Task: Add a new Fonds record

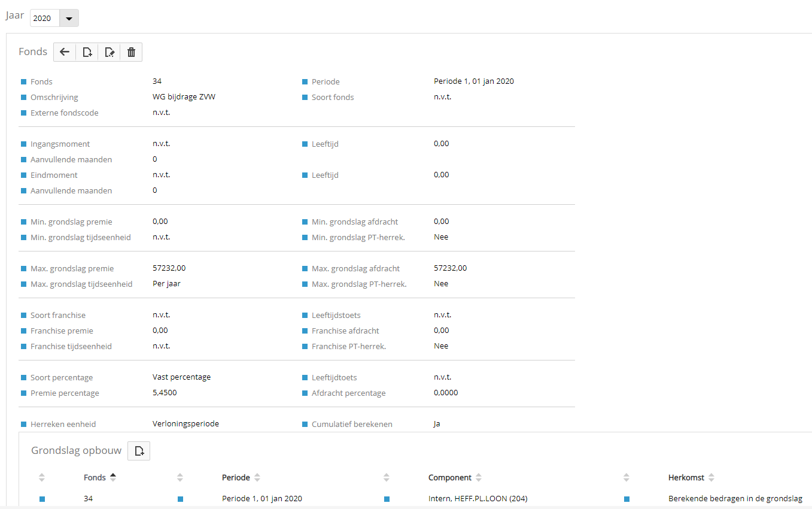Action: click(x=87, y=52)
